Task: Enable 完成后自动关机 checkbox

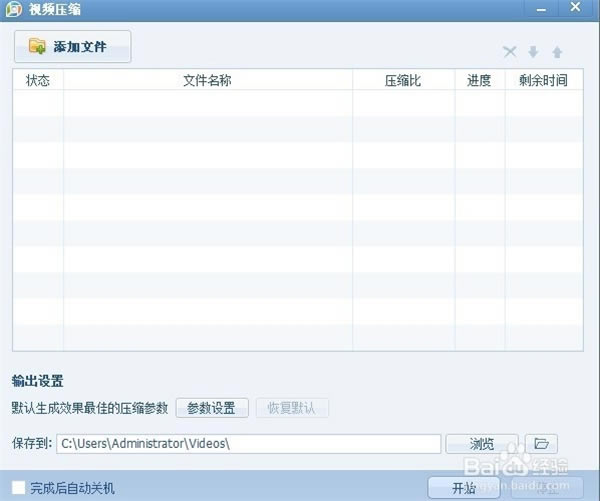Action: click(x=18, y=488)
